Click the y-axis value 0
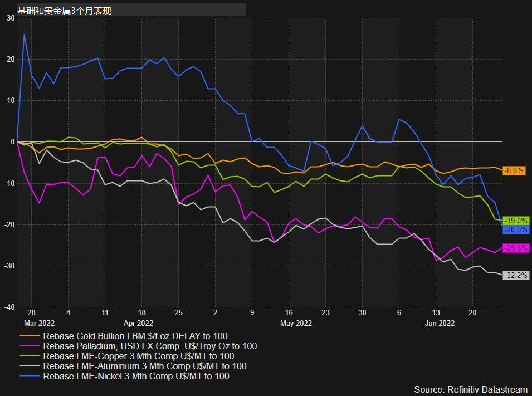This screenshot has width=532, height=396. pos(13,142)
